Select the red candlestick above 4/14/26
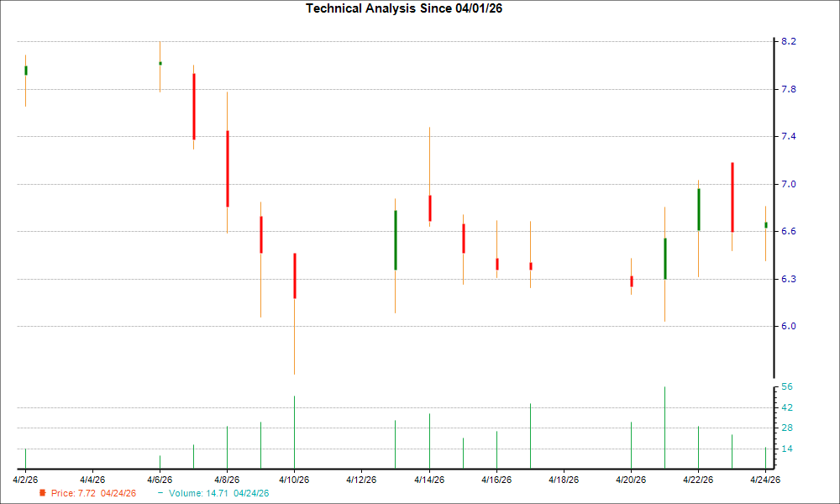Screen dimensions: 840x504 click(429, 208)
